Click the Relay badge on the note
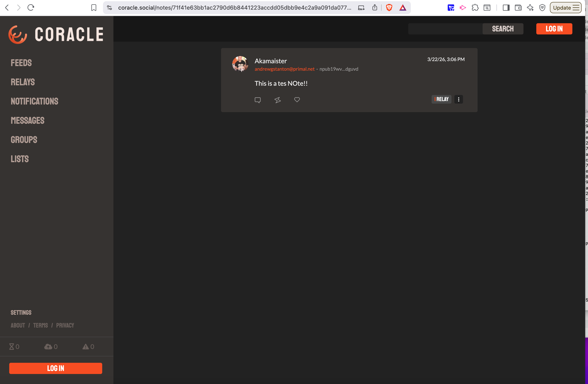 pyautogui.click(x=441, y=99)
